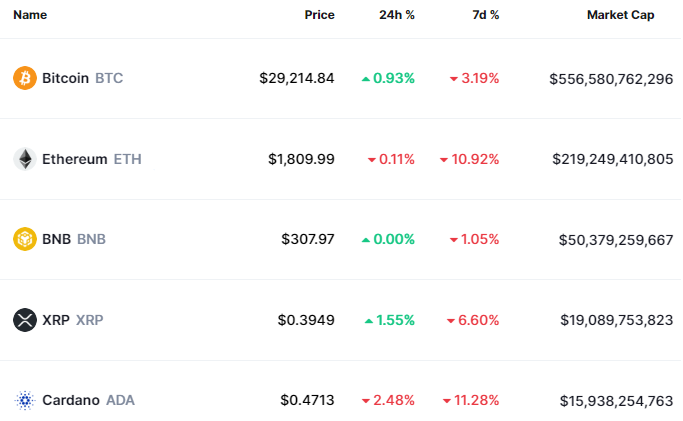This screenshot has width=683, height=421.
Task: Click the XRP logo icon
Action: [25, 320]
